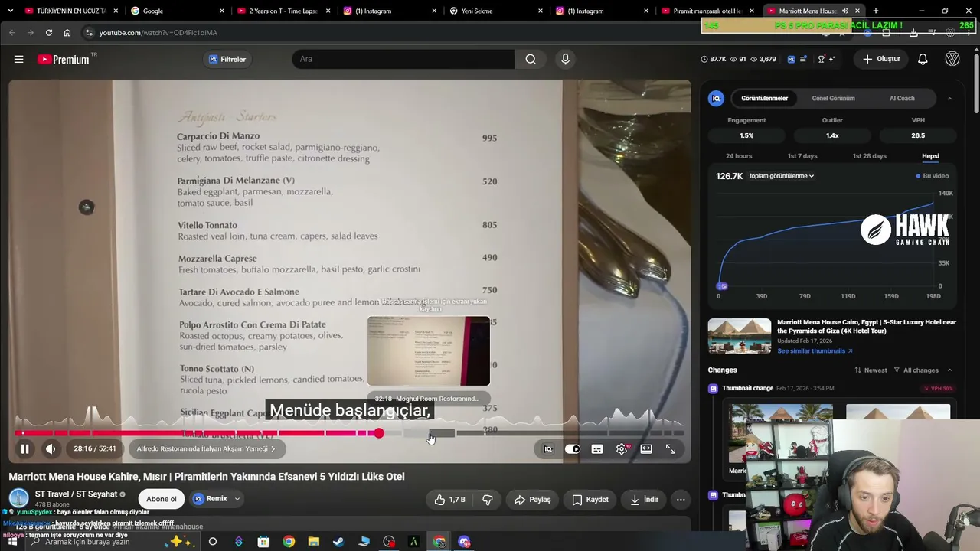The image size is (980, 551).
Task: Mute the video volume
Action: tap(51, 449)
